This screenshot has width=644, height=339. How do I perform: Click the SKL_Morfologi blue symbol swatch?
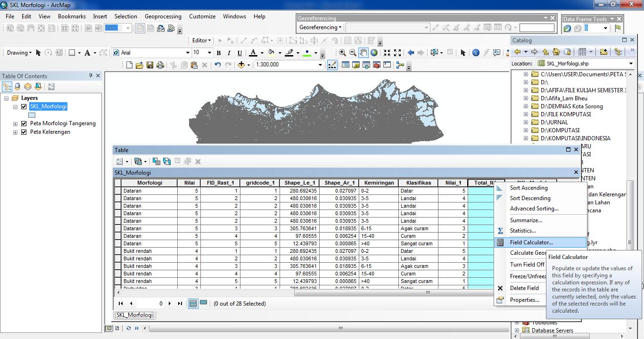coord(32,115)
